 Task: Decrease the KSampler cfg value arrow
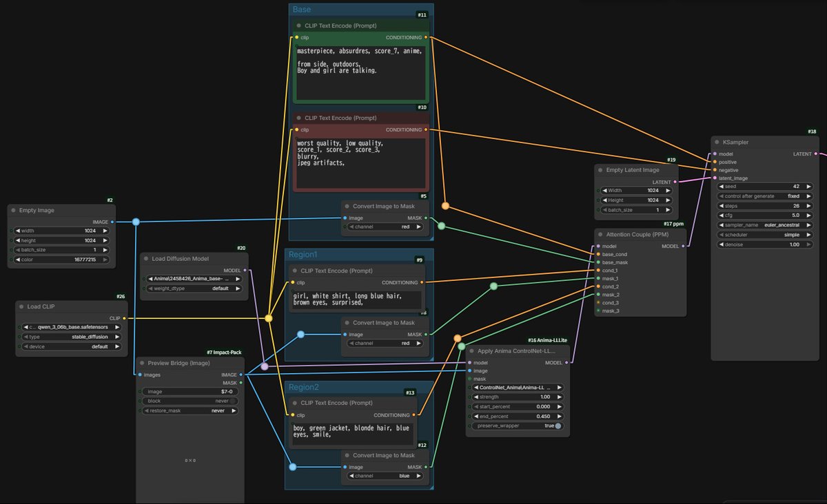(x=723, y=216)
